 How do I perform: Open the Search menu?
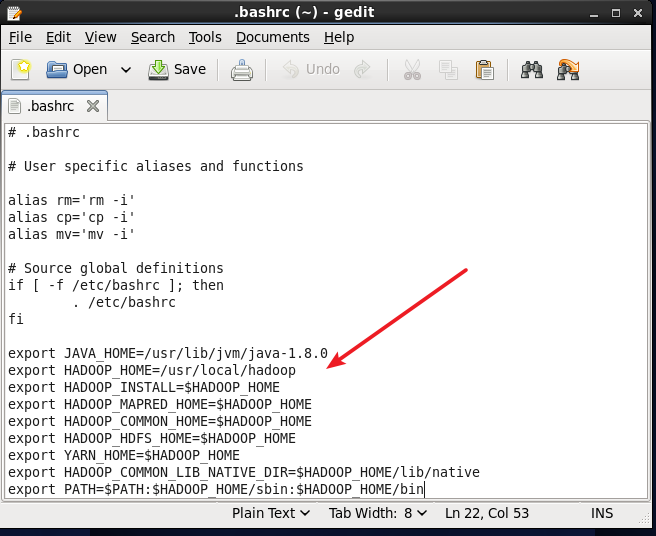(152, 37)
